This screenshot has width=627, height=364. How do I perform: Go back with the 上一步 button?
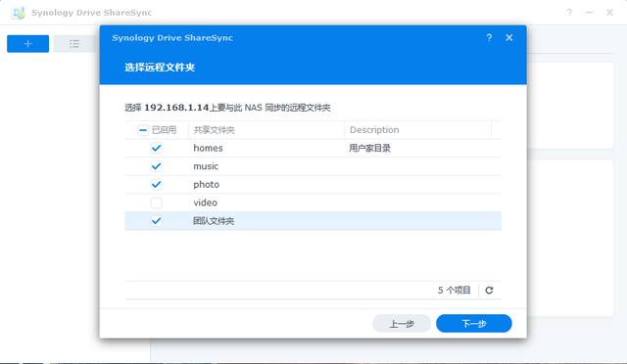pyautogui.click(x=402, y=323)
